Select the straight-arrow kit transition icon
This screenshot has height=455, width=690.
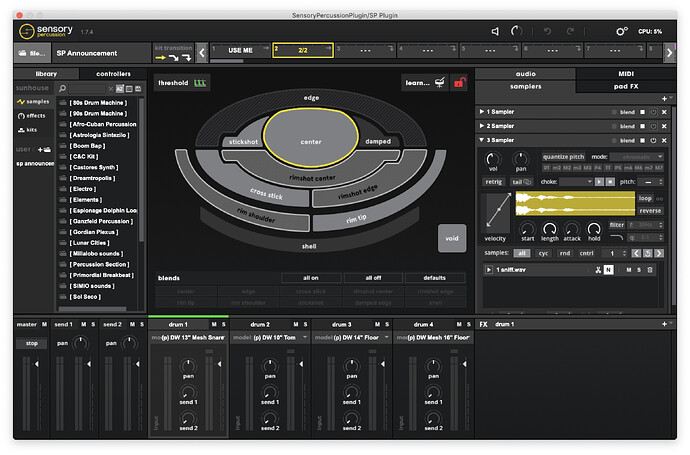[x=160, y=58]
